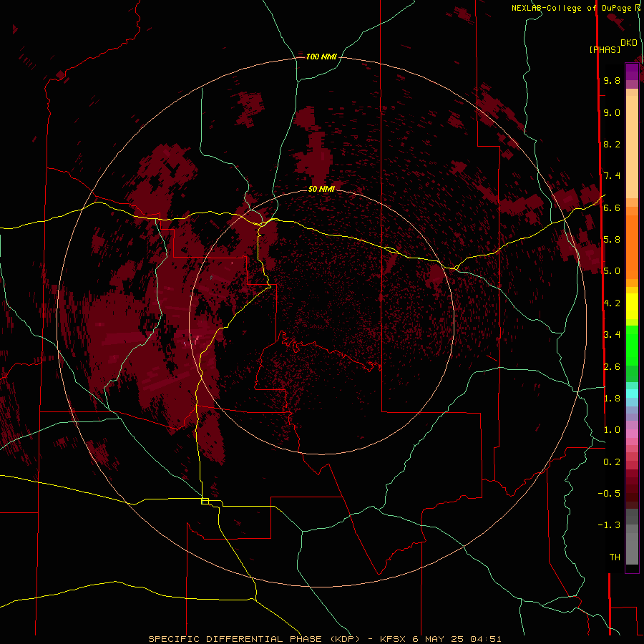Click the yellow segment of the color bar
Viewport: 644px width, 644px height.
tap(632, 306)
